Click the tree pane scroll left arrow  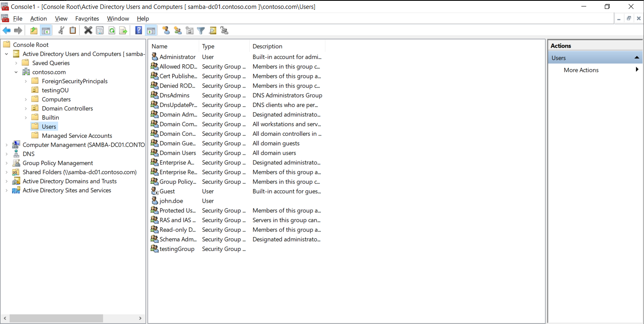pyautogui.click(x=5, y=318)
